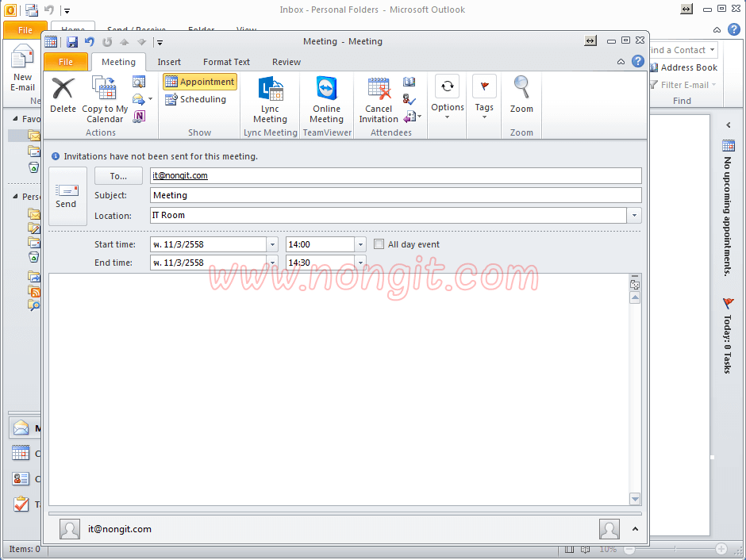Open Address Book in Outlook main window

(683, 67)
